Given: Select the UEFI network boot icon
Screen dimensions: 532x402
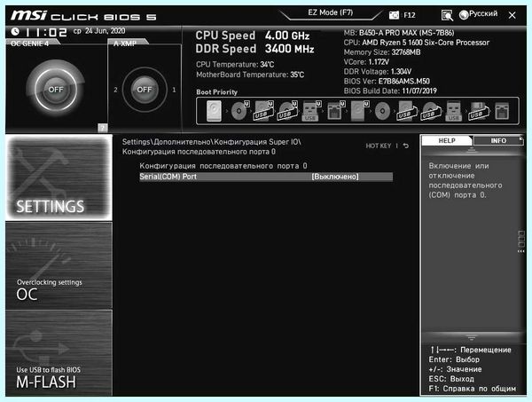Looking at the screenshot, I should 335,111.
